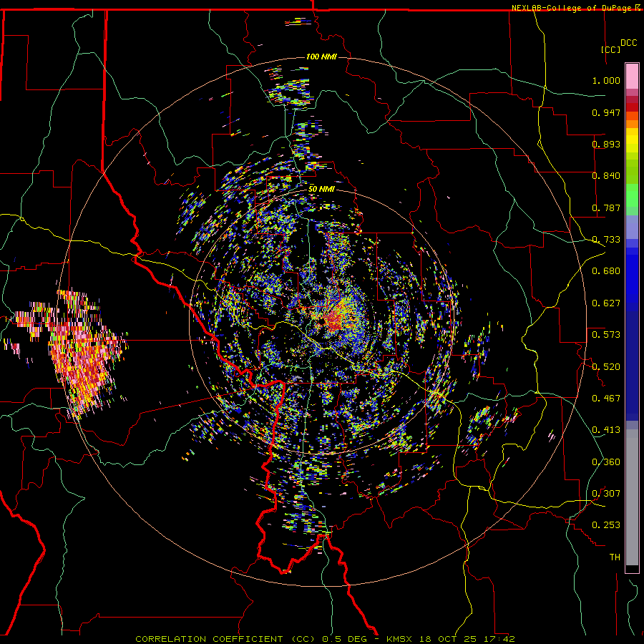Click the 0.413 color scale value
The width and height of the screenshot is (644, 644).
coord(606,430)
